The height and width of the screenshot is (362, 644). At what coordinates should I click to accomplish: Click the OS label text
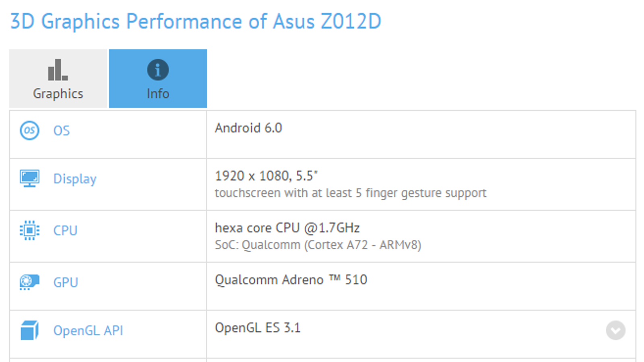click(62, 131)
